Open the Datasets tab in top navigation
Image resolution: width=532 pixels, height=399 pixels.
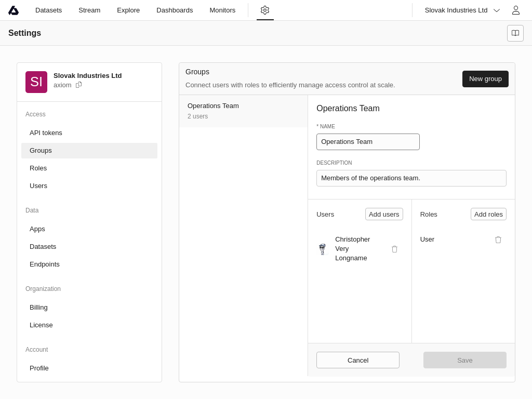[x=48, y=10]
